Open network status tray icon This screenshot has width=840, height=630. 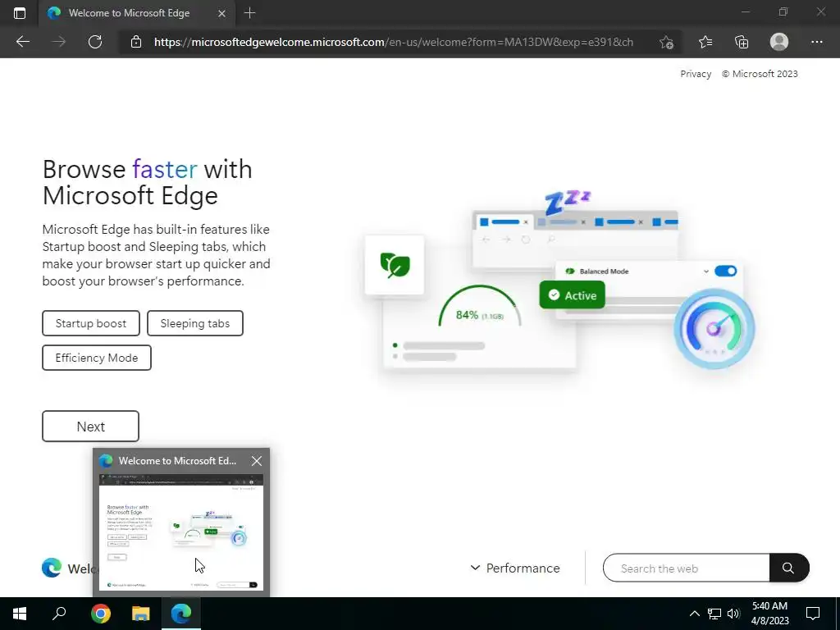point(714,614)
